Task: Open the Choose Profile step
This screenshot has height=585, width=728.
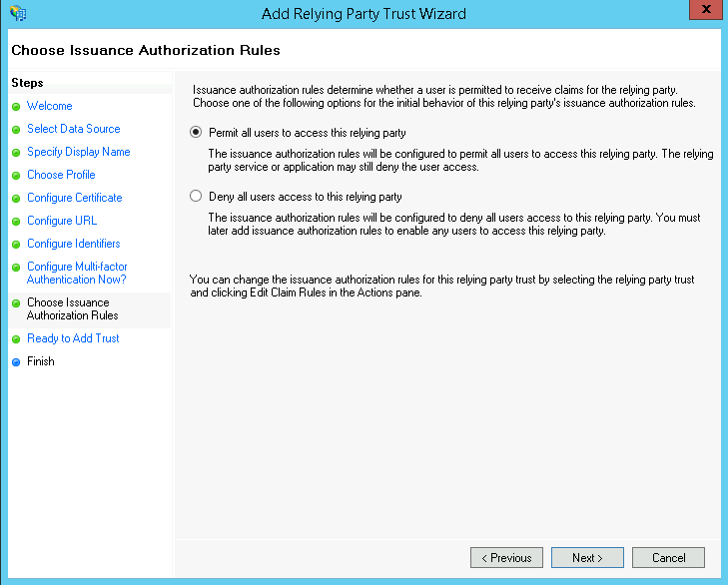Action: click(61, 175)
